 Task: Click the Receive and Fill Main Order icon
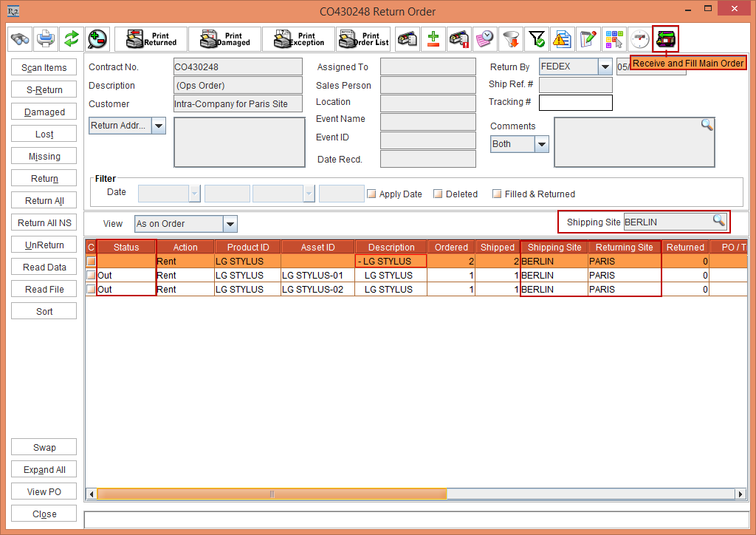(665, 38)
